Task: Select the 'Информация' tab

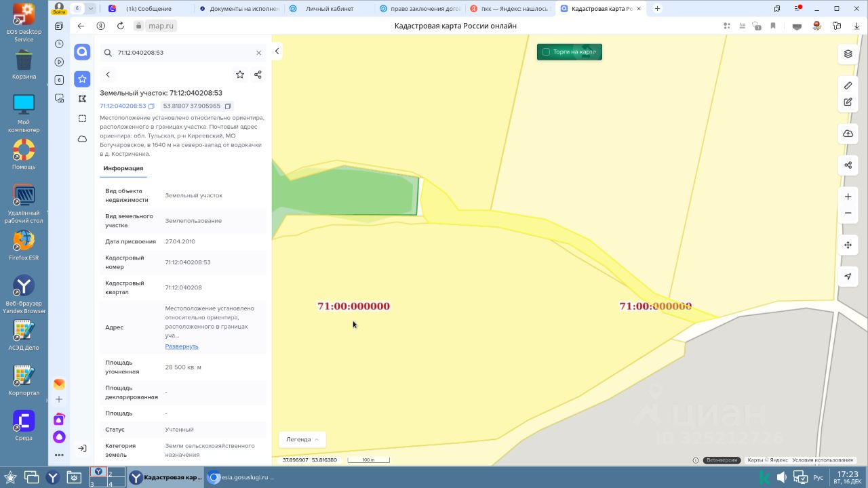Action: 123,168
